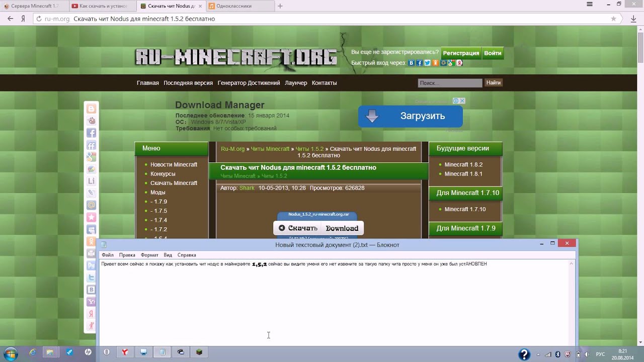Click the browser back arrow
The height and width of the screenshot is (362, 644).
pyautogui.click(x=10, y=19)
